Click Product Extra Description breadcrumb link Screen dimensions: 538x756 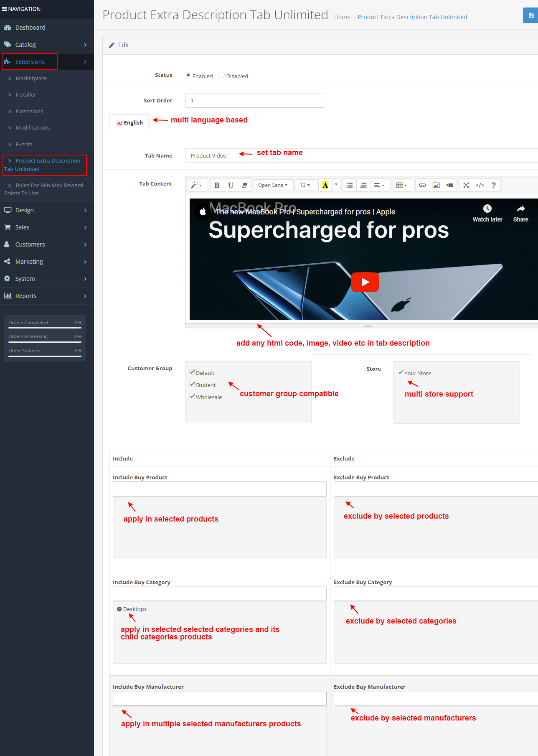pos(412,17)
